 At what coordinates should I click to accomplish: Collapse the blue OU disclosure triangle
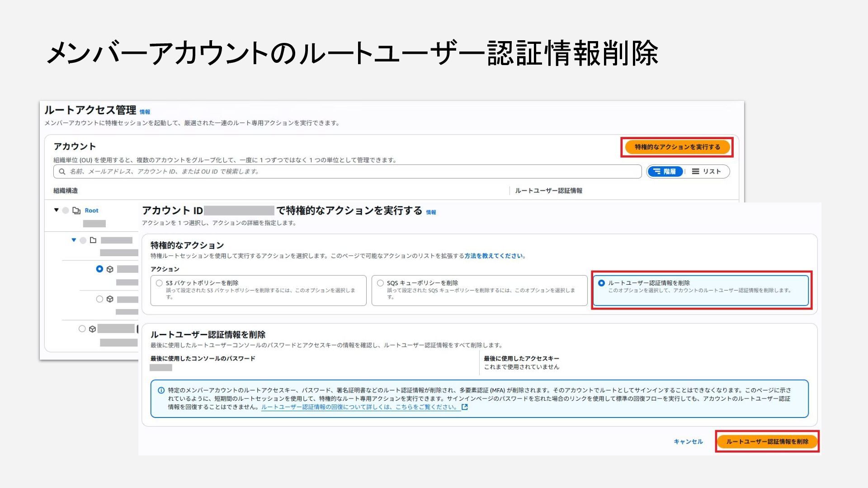point(74,240)
